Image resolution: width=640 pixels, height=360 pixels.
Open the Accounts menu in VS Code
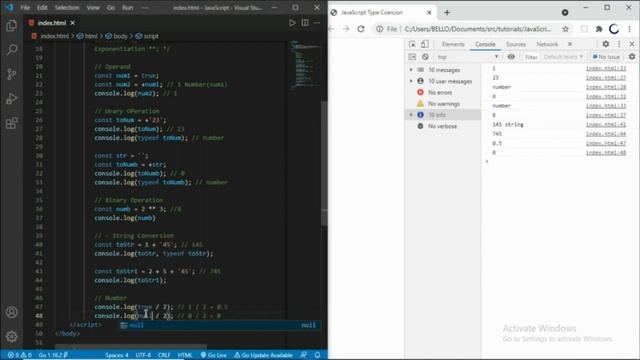point(11,312)
